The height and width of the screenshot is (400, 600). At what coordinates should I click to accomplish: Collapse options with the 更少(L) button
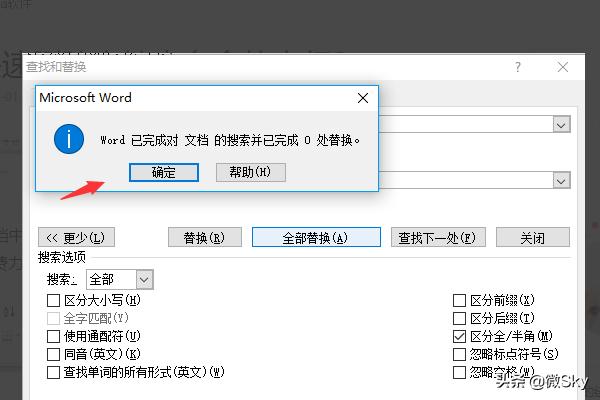click(77, 237)
